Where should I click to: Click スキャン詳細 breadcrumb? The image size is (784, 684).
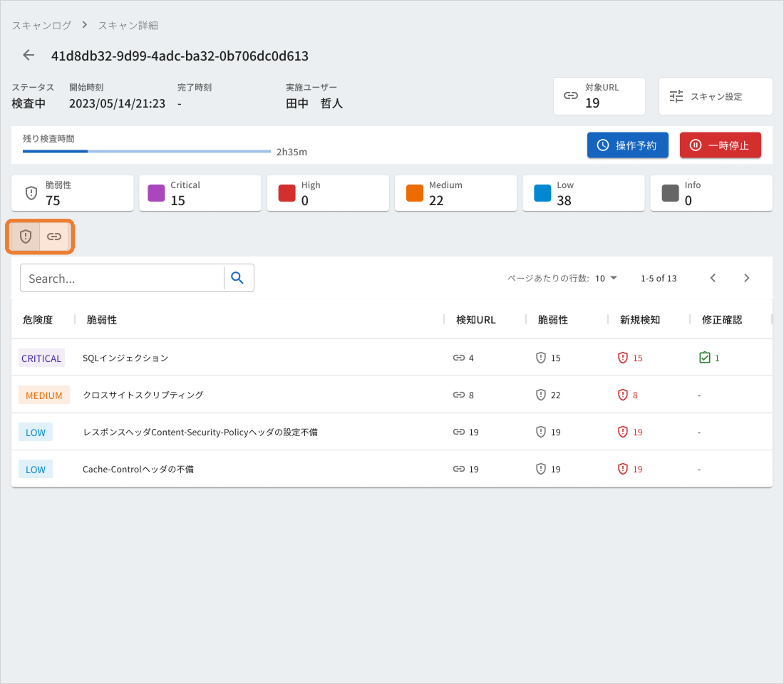(x=128, y=26)
